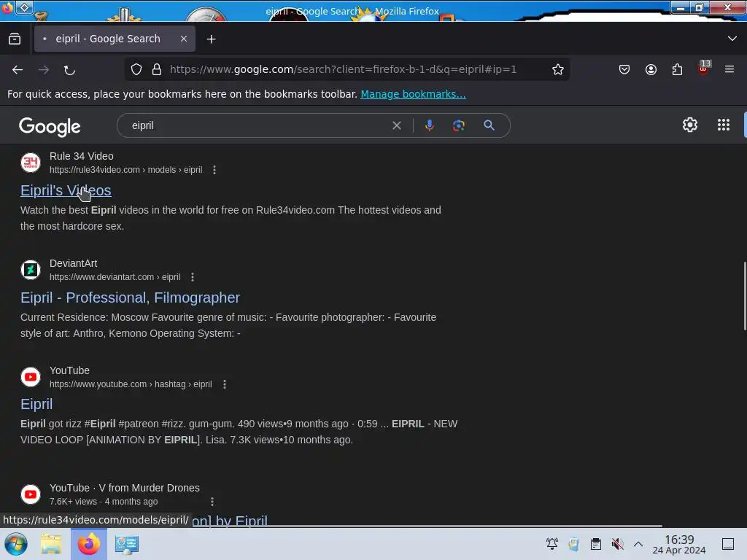Screen dimensions: 747x560
Task: Clear the Google search query
Action: pyautogui.click(x=396, y=125)
